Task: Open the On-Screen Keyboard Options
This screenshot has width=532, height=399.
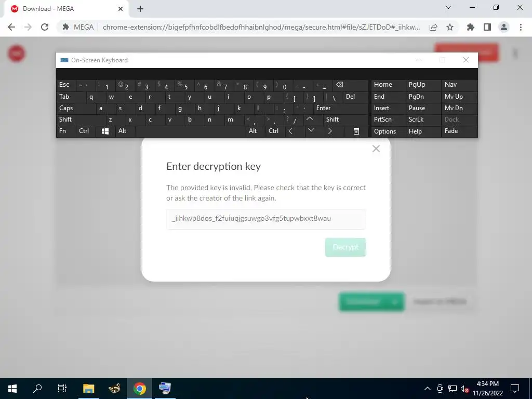Action: pos(388,131)
